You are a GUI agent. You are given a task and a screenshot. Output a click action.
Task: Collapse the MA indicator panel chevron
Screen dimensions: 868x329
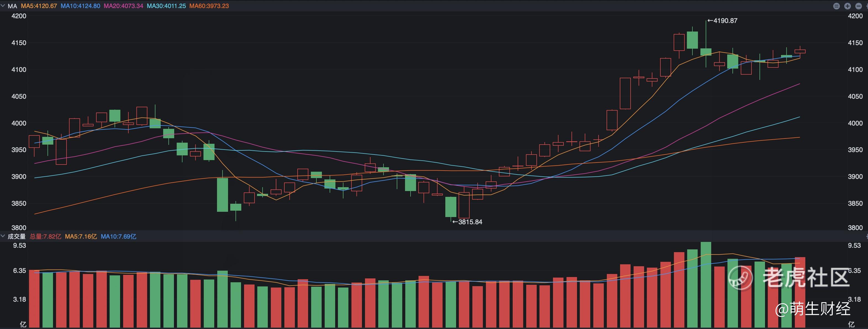[x=3, y=6]
